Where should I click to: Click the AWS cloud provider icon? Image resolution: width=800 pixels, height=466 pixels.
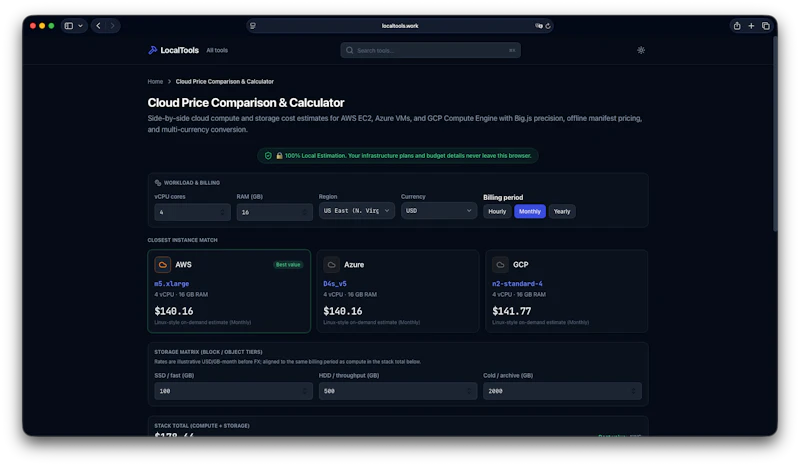click(x=163, y=264)
